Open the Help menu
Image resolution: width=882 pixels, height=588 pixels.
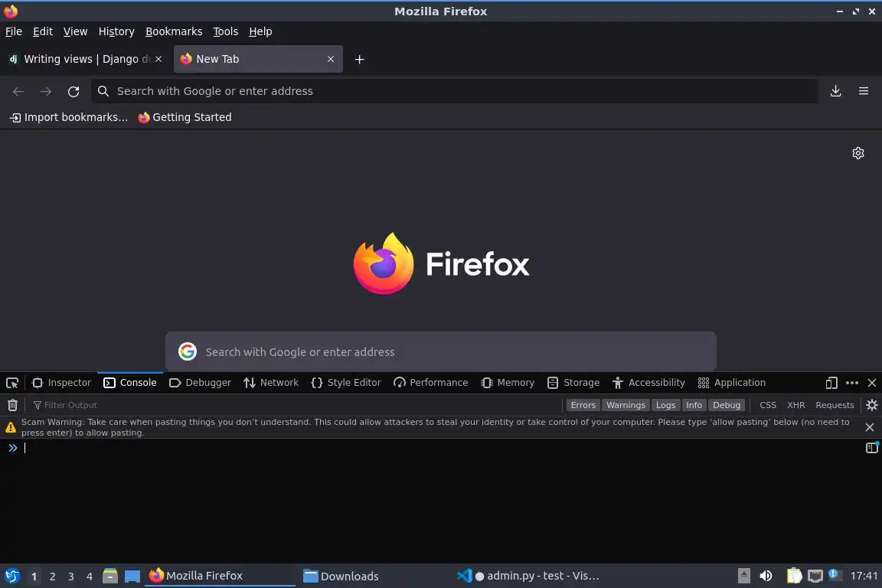260,31
